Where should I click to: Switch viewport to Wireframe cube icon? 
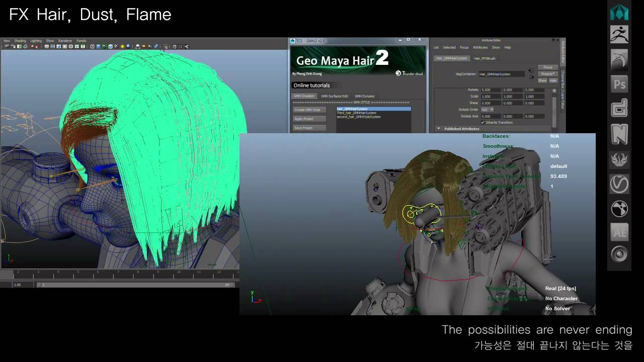click(93, 46)
